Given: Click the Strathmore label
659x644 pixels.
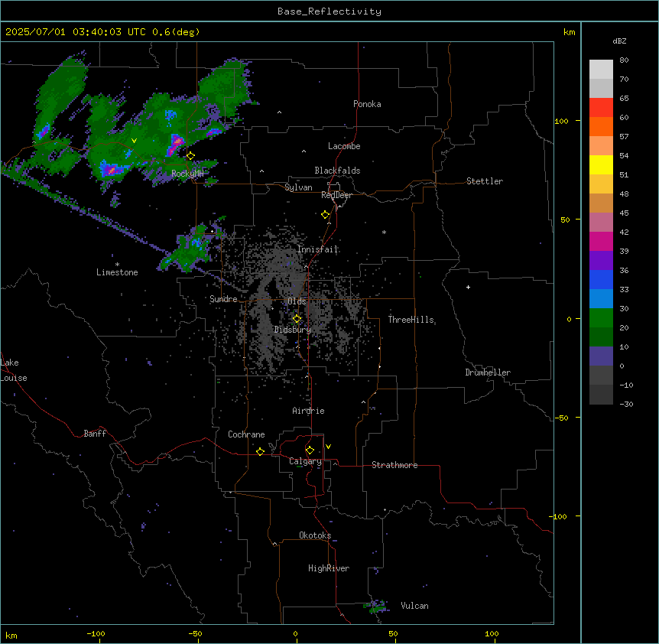Looking at the screenshot, I should click(394, 465).
